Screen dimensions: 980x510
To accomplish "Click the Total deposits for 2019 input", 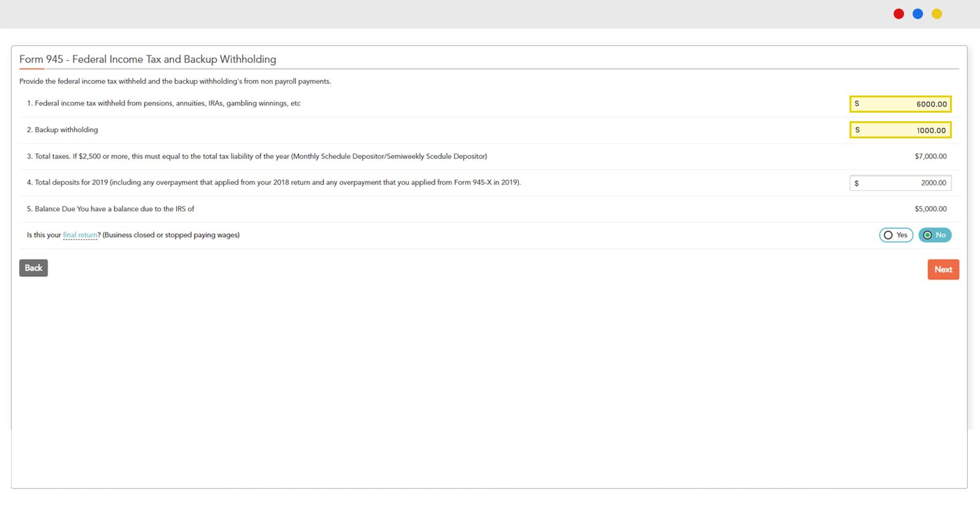I will click(900, 183).
